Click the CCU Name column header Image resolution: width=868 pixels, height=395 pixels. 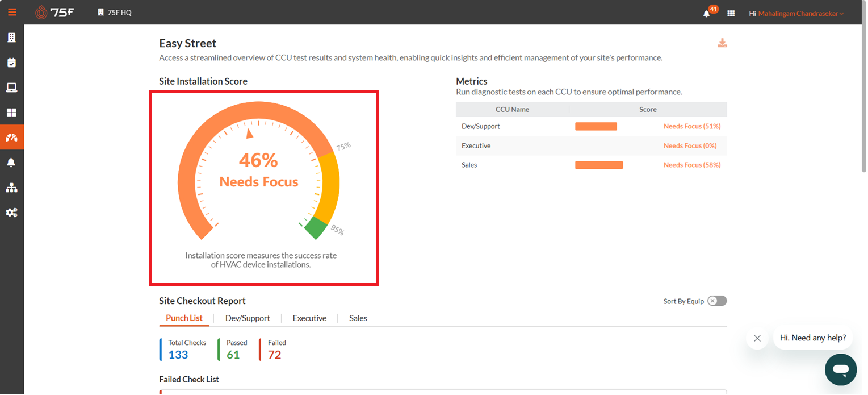pos(512,109)
